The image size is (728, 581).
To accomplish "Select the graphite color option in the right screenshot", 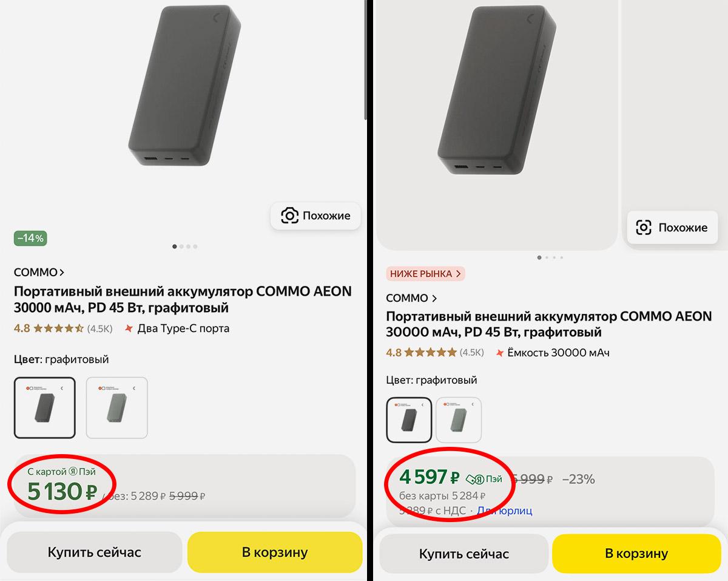I will point(409,420).
